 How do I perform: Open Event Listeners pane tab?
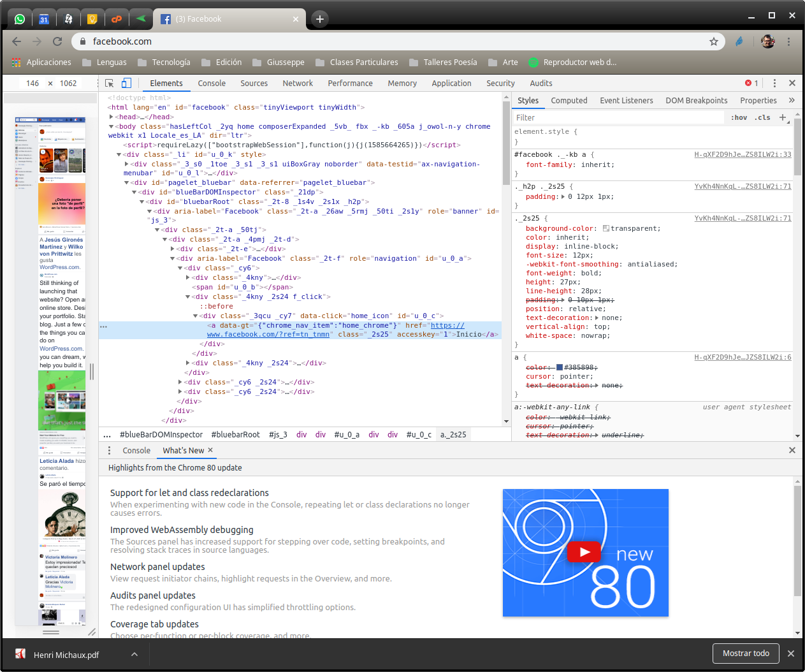coord(627,101)
